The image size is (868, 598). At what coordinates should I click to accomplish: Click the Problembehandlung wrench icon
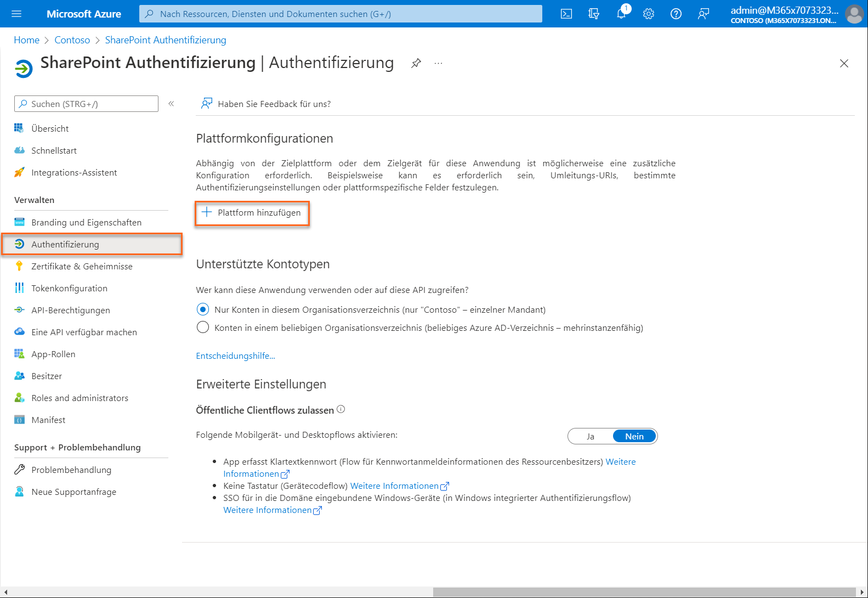tap(19, 470)
